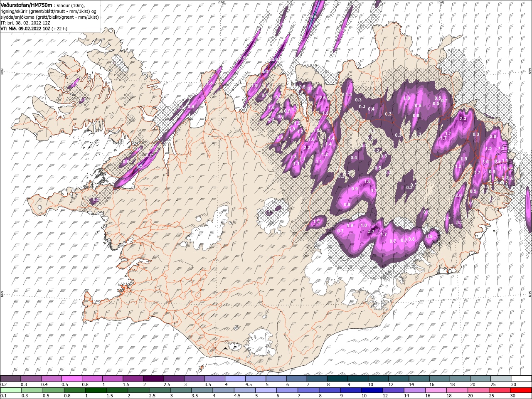Click the bright red lower legend swatch at 30

[520, 390]
